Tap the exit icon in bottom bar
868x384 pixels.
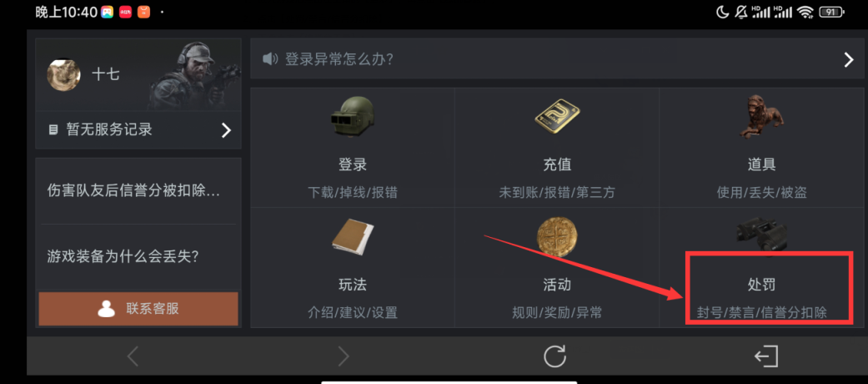[x=767, y=356]
